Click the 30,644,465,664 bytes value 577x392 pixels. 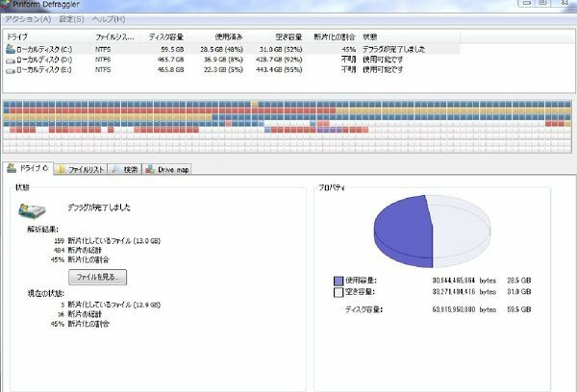tap(453, 281)
